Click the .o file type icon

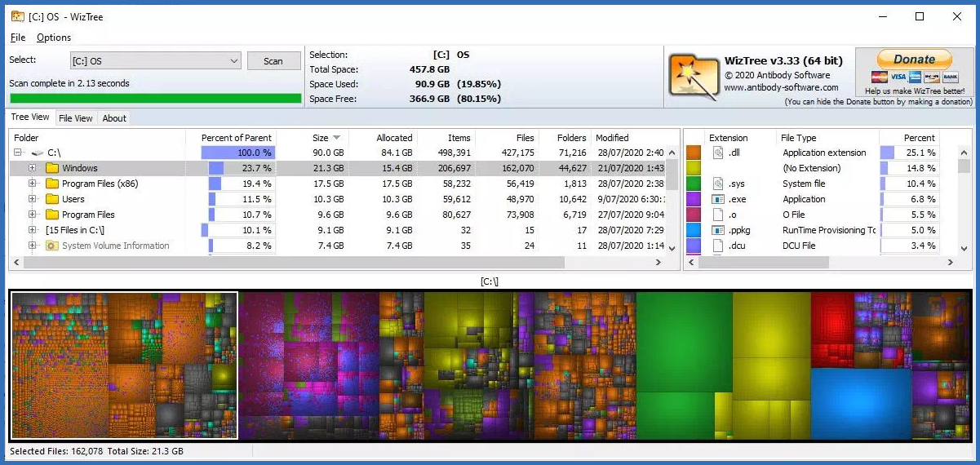click(x=718, y=215)
